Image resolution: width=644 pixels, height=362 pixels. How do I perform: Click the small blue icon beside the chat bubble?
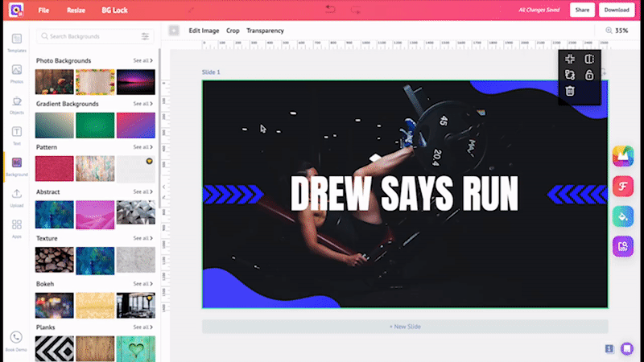609,349
